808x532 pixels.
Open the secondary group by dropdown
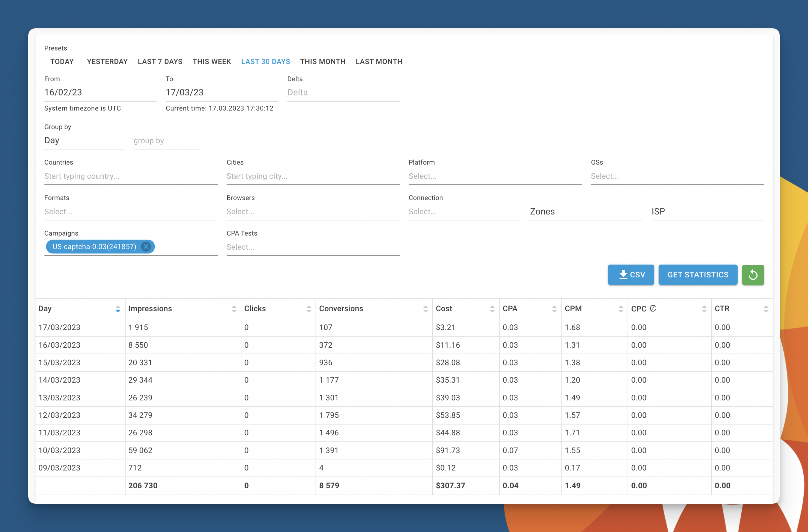(166, 140)
